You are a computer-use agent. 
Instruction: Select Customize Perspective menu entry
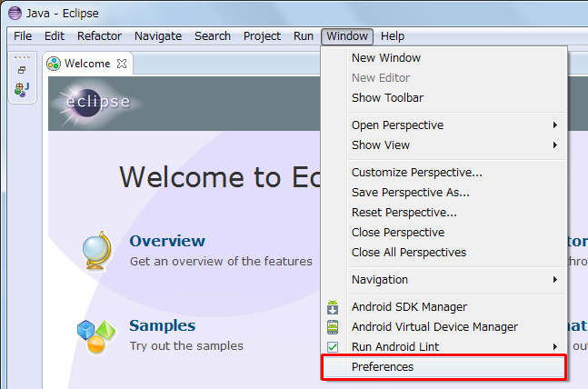tap(416, 173)
